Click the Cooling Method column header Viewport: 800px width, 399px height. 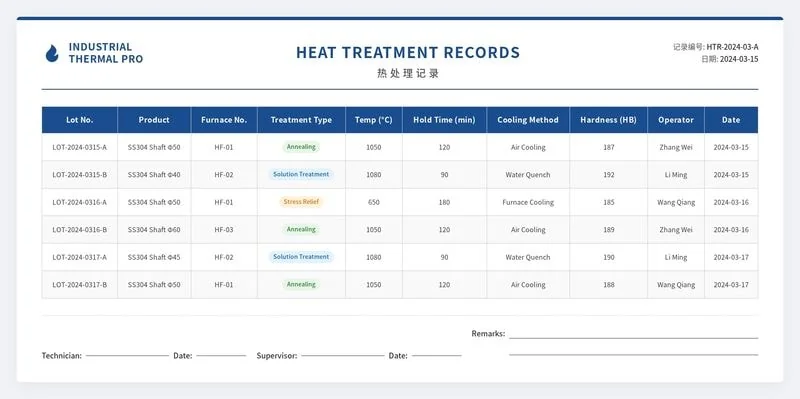coord(528,120)
